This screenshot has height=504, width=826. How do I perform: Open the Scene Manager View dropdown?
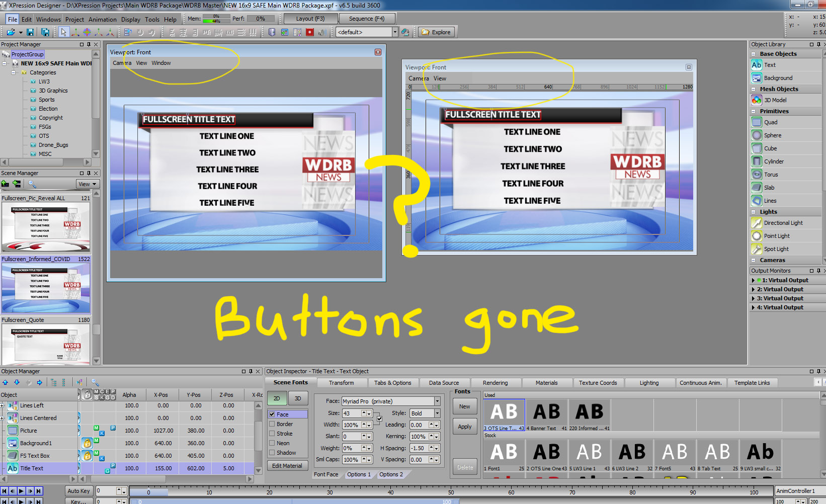coord(88,184)
